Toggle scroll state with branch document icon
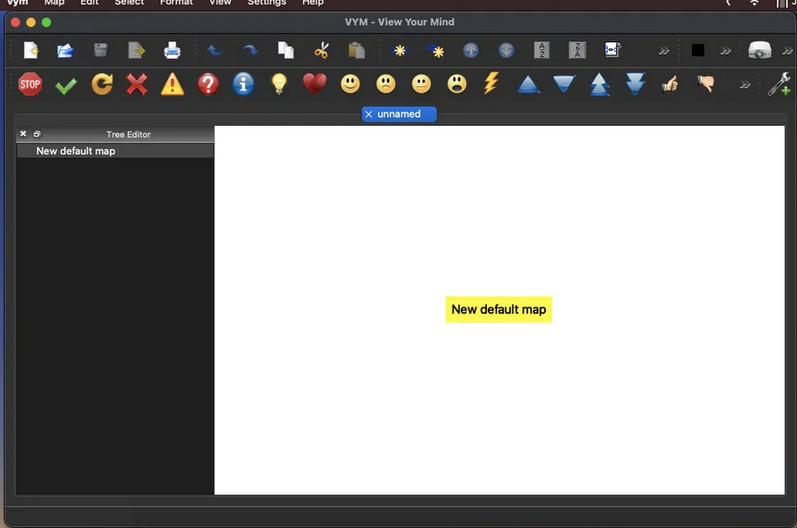The image size is (797, 528). [612, 50]
